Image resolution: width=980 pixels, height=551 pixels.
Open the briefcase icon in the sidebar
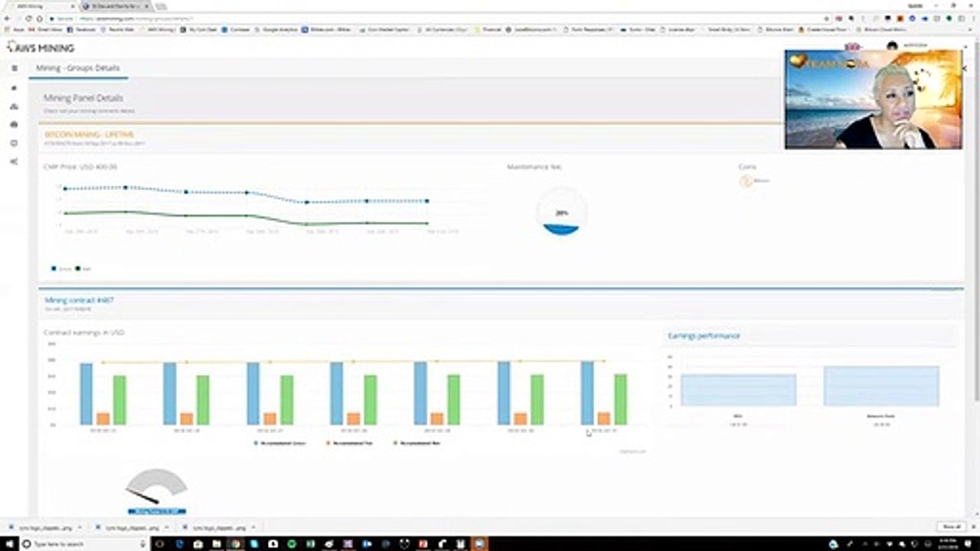coord(14,124)
